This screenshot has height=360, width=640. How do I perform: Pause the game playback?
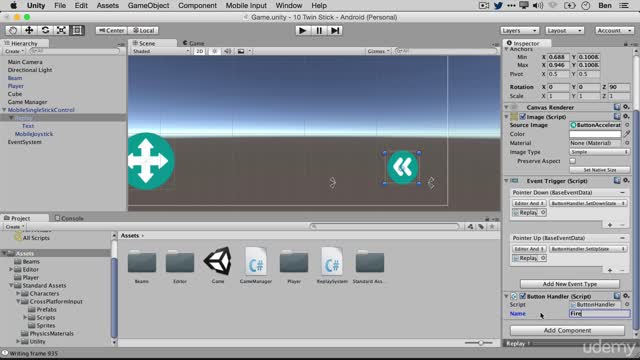pyautogui.click(x=319, y=31)
